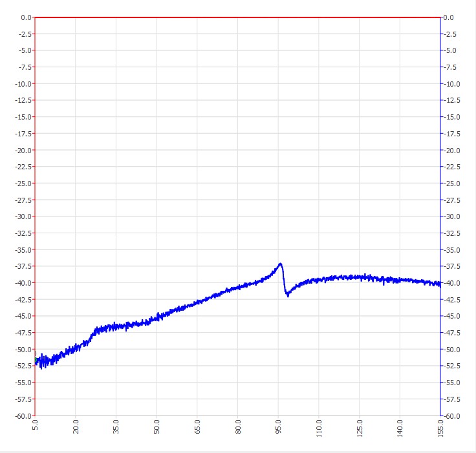
Task: Click -40.0 on the red left axis
Action: pyautogui.click(x=23, y=283)
